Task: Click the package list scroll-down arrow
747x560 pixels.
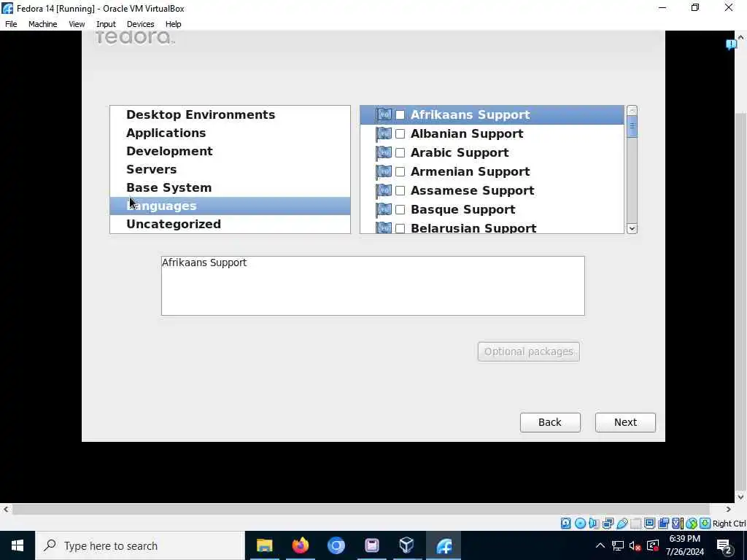Action: (x=632, y=228)
